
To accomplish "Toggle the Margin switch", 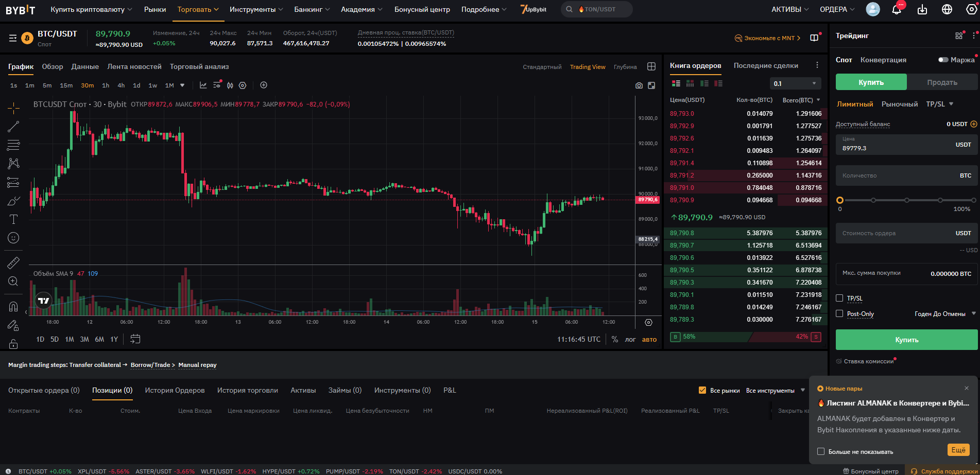I will [x=943, y=60].
